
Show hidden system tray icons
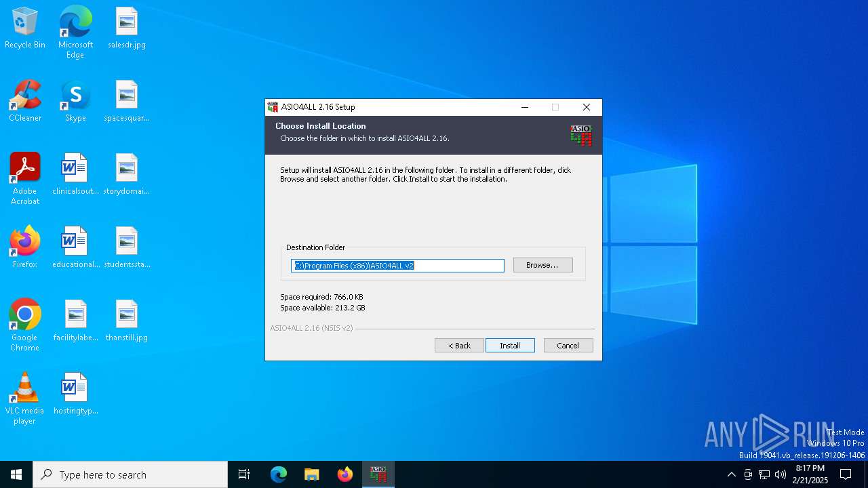(731, 474)
